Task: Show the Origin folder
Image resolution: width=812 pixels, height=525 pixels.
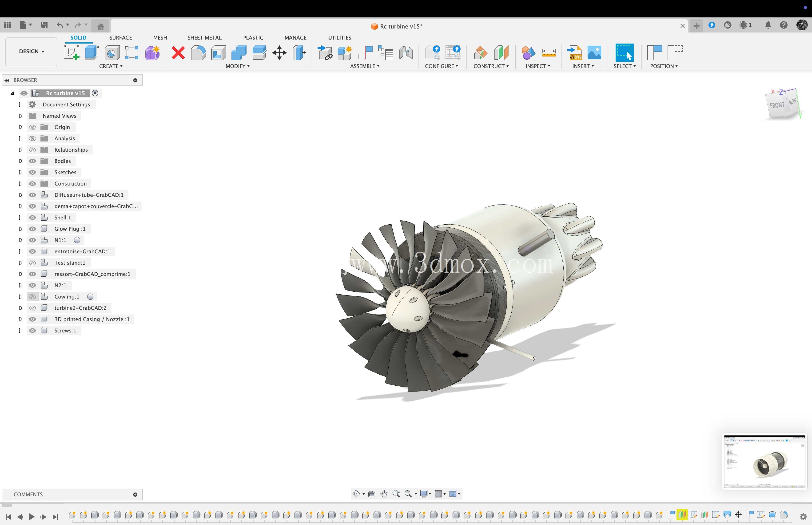Action: [x=32, y=127]
